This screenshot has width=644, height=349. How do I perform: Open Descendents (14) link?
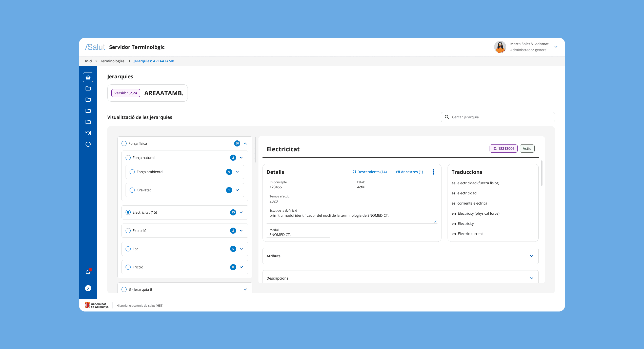[369, 172]
